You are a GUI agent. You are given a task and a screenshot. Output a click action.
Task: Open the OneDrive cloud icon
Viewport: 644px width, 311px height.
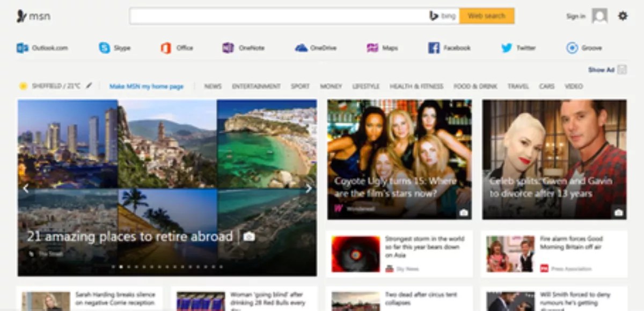[301, 48]
